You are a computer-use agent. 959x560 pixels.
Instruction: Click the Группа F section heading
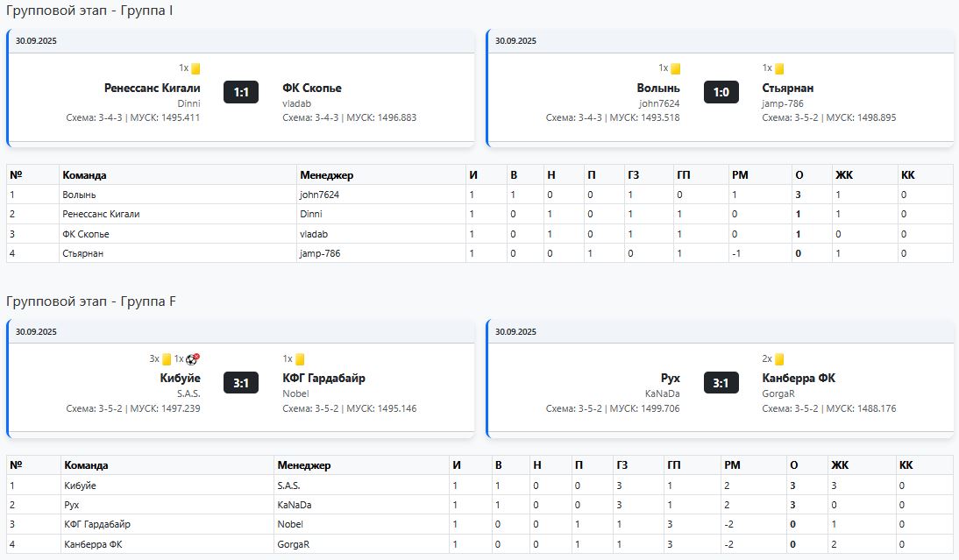point(91,301)
